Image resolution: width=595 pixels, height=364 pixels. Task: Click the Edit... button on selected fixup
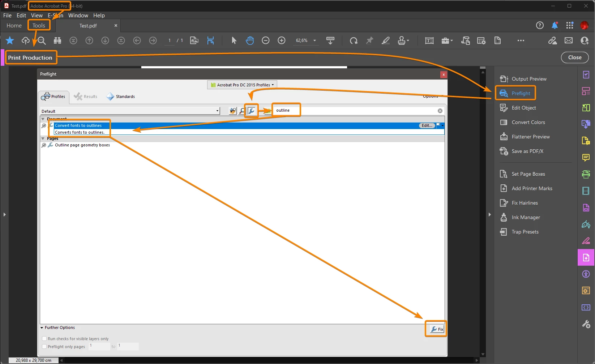pos(427,125)
